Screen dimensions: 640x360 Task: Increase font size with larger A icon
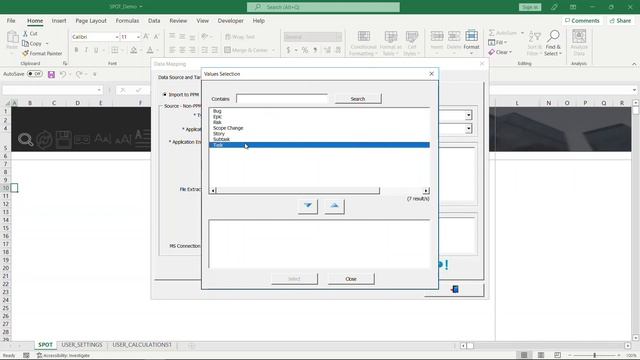coord(146,37)
